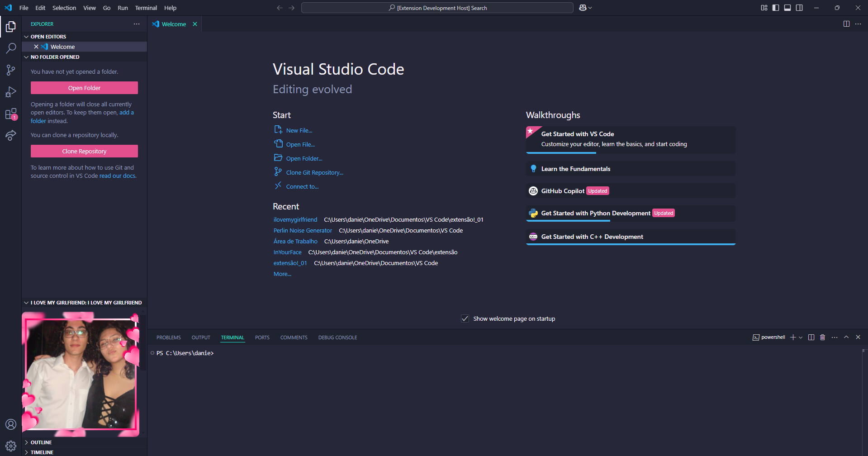
Task: Open recent project ilovemygirlfriend
Action: [x=295, y=219]
